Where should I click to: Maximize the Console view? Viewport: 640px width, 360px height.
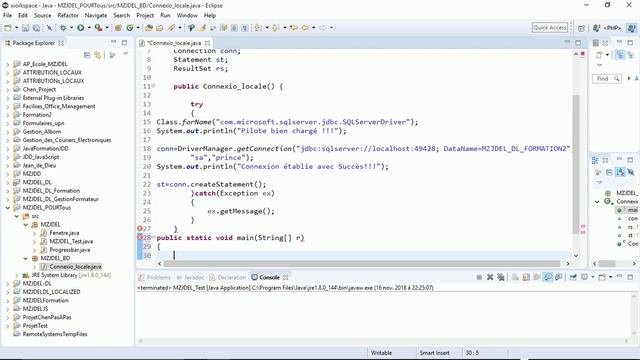click(630, 277)
